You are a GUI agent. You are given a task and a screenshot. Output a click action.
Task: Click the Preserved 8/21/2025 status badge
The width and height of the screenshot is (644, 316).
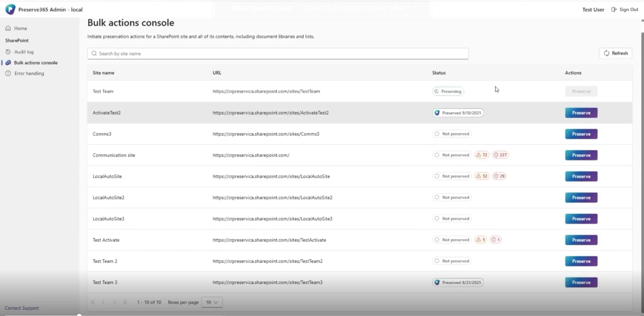(x=458, y=282)
